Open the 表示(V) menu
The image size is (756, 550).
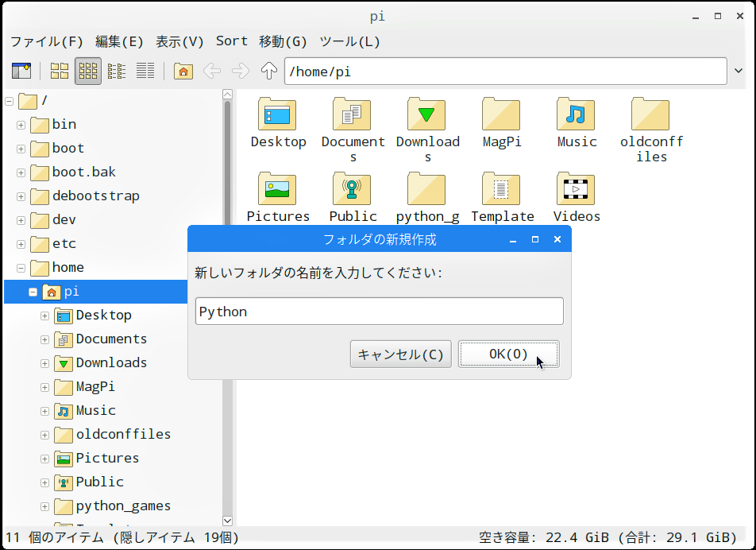(x=179, y=41)
